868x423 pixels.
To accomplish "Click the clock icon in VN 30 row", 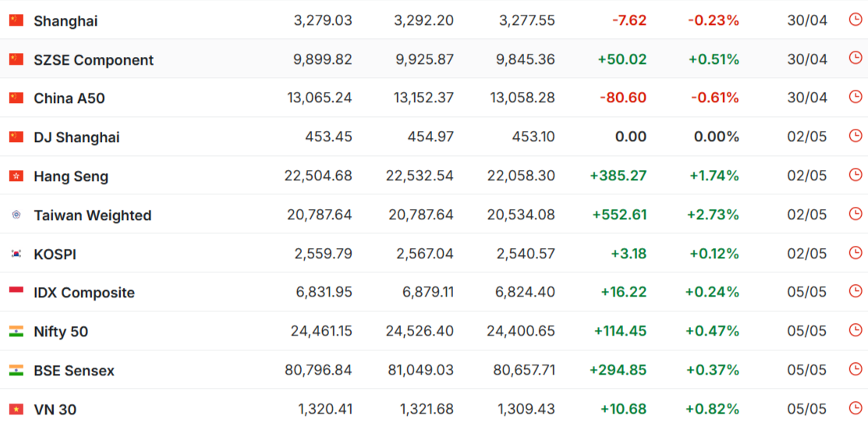I will (856, 408).
